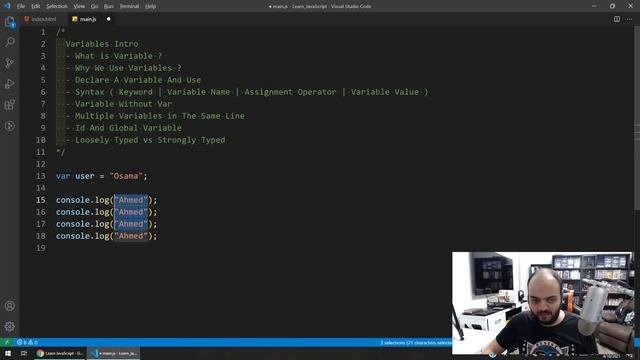Click line number 15 in the gutter
This screenshot has width=640, height=360.
[x=41, y=200]
